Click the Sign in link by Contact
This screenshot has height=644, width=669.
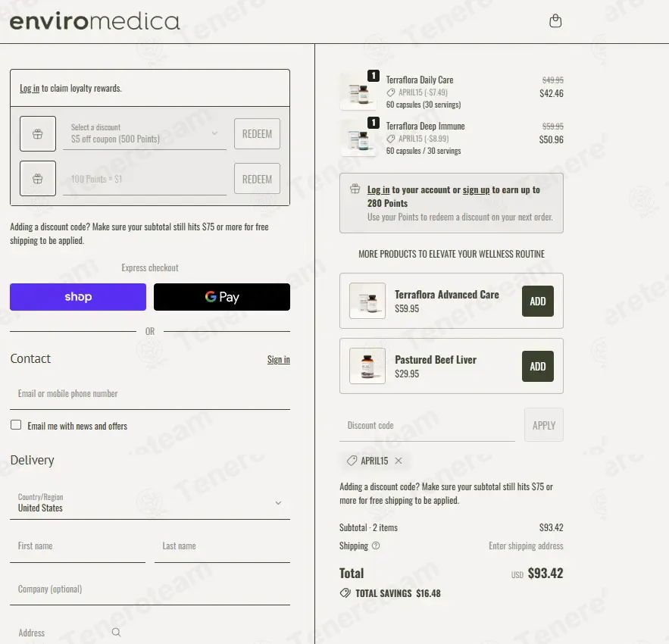point(279,359)
